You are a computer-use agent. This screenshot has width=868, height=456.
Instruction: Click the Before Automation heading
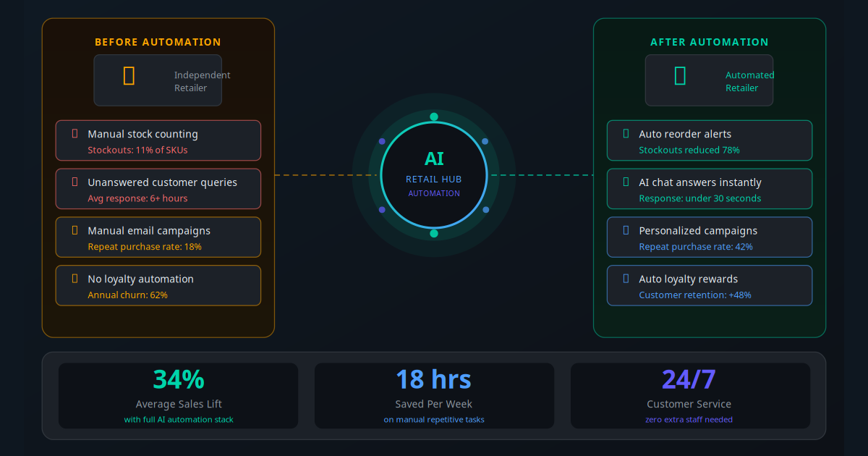(x=158, y=42)
